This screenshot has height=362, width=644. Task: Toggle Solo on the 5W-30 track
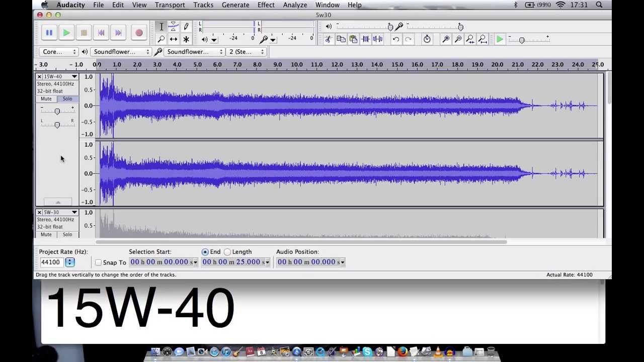[x=67, y=235]
